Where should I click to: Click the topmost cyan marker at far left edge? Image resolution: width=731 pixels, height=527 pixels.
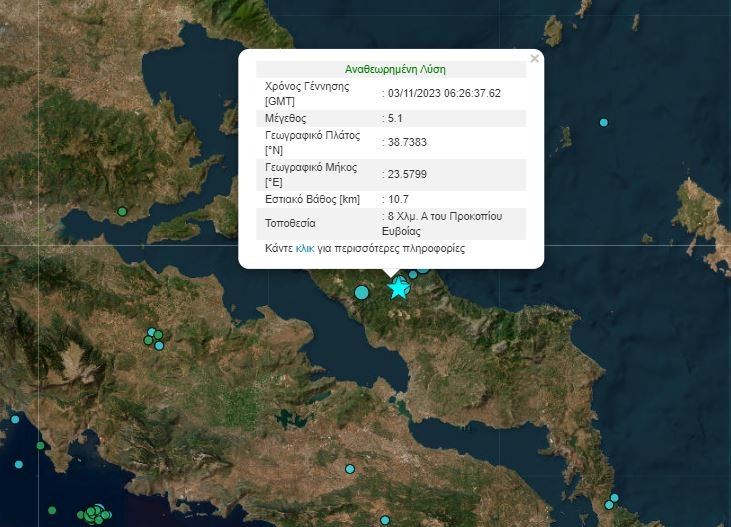(x=15, y=419)
